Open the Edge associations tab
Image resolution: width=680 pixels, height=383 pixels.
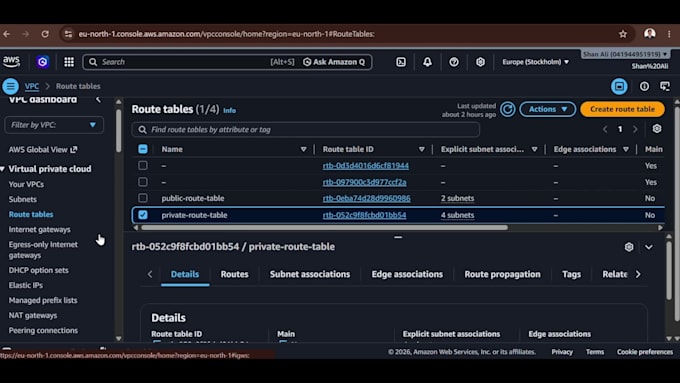pyautogui.click(x=407, y=274)
